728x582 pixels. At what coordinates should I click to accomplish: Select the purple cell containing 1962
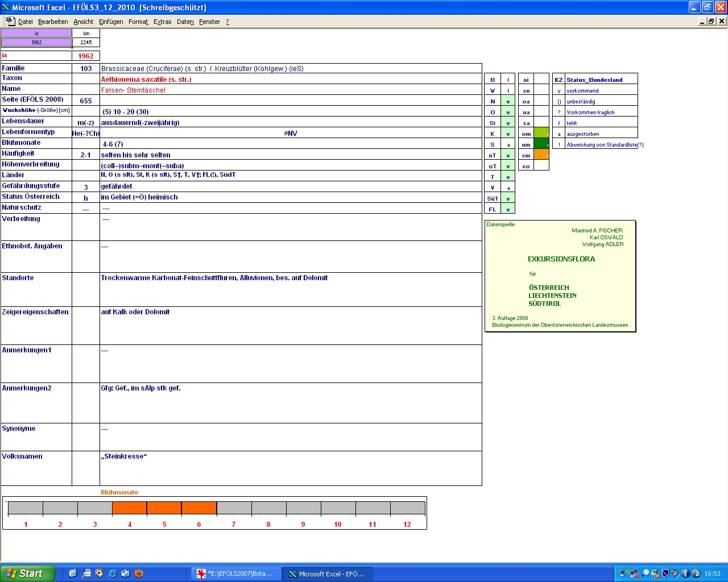point(36,42)
